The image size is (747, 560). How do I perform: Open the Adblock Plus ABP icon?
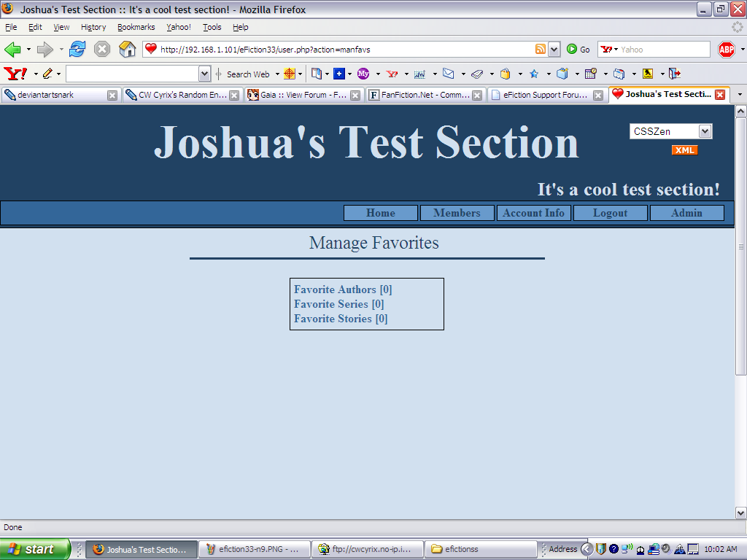(x=726, y=49)
